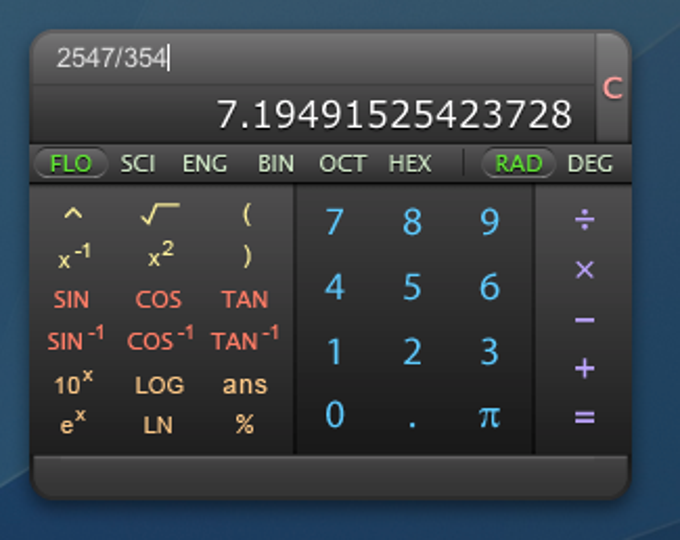Click the x inverse (x⁻¹) key
Screen dimensions: 680x540
pyautogui.click(x=74, y=256)
